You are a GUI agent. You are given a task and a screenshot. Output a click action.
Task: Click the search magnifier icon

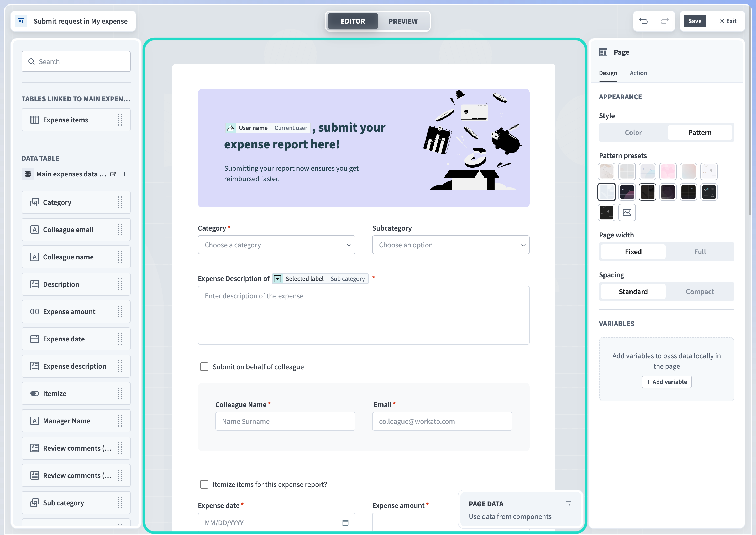pos(31,62)
